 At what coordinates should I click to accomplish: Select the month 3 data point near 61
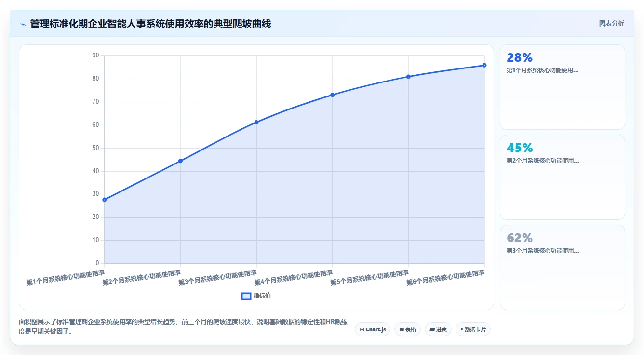point(256,123)
